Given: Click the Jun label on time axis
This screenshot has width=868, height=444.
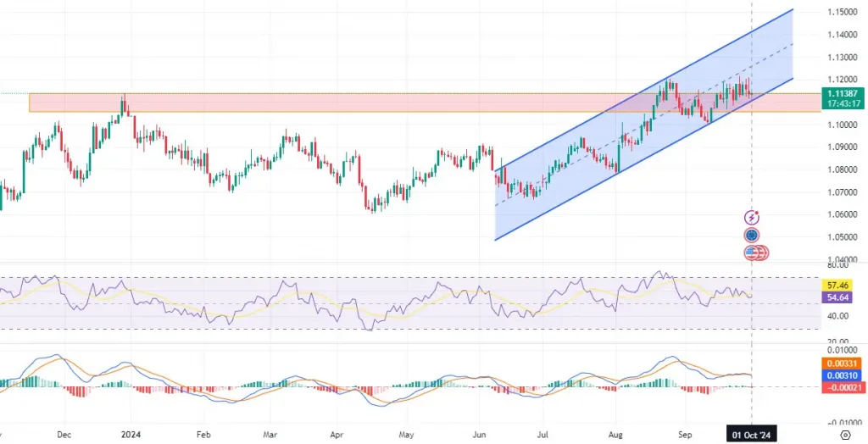Looking at the screenshot, I should point(480,434).
